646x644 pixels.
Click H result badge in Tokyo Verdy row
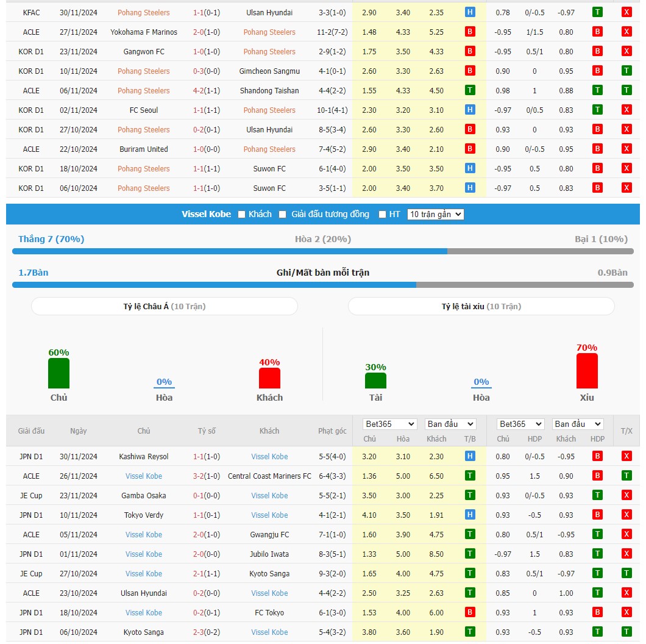(x=470, y=515)
